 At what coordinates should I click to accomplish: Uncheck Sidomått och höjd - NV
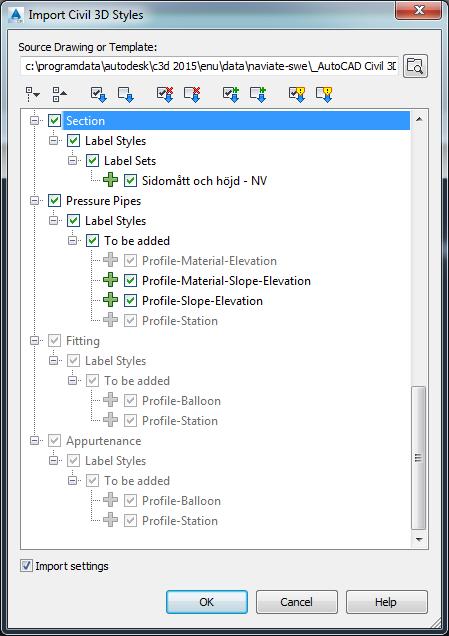(130, 180)
